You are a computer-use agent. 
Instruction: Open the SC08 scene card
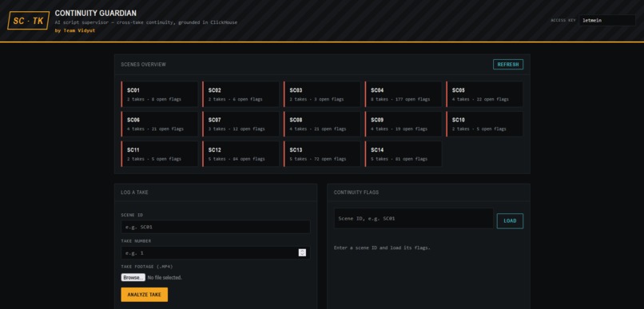[322, 124]
